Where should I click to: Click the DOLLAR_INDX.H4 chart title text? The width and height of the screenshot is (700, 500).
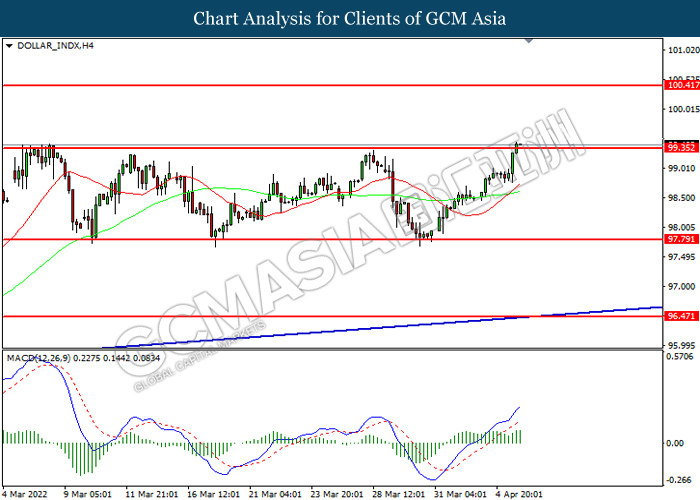point(55,46)
